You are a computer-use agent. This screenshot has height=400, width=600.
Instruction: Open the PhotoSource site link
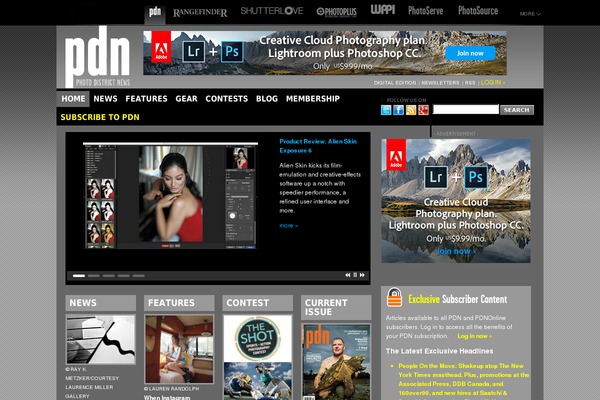click(x=478, y=11)
